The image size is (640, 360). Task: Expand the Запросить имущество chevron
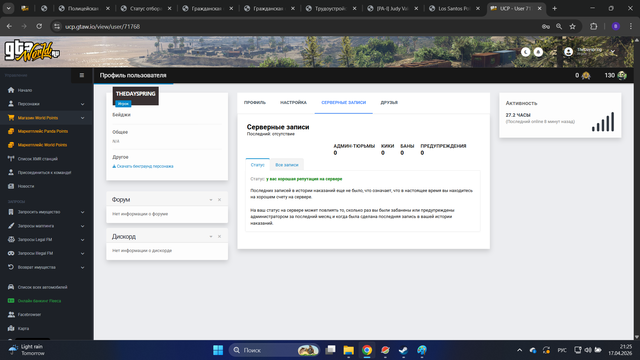point(82,212)
